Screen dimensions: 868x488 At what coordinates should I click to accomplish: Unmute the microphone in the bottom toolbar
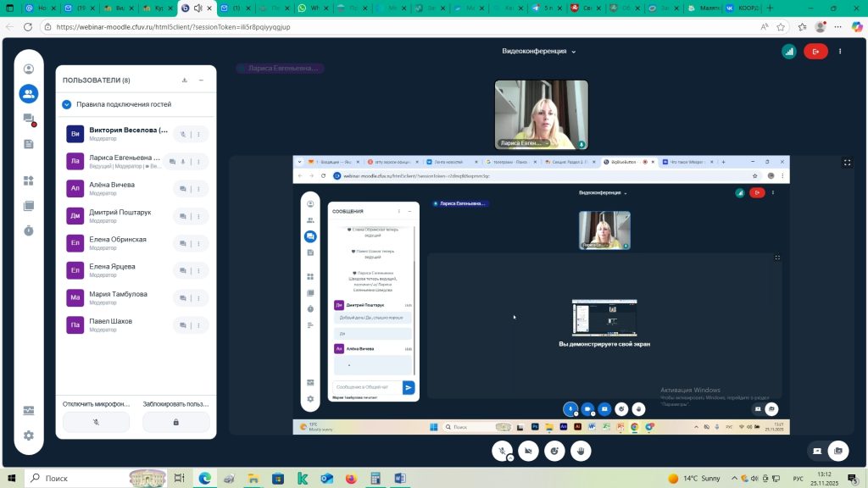pos(503,452)
